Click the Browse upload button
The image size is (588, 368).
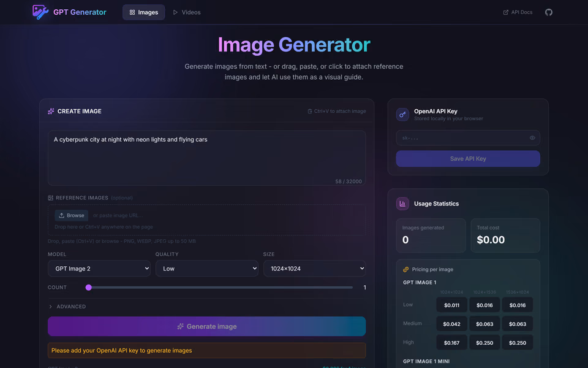pos(71,215)
